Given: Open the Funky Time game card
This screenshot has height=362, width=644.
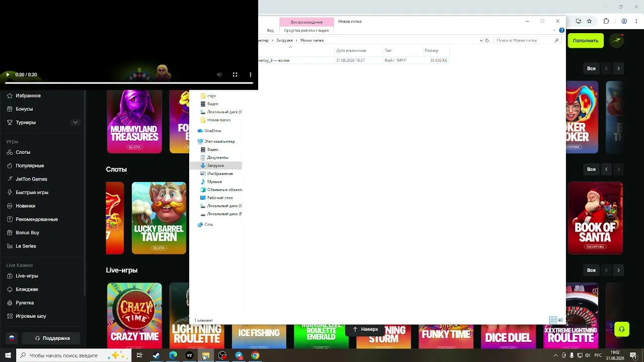Looking at the screenshot, I should pyautogui.click(x=446, y=336).
